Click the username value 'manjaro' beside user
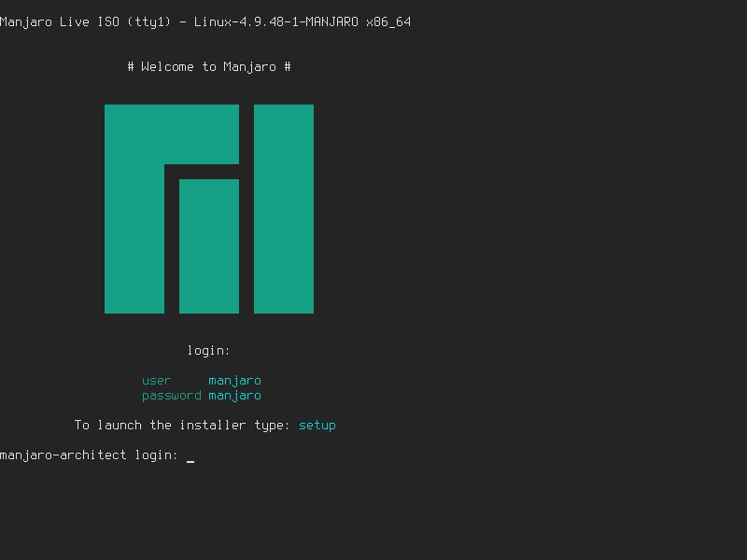Viewport: 747px width, 560px height. 235,381
